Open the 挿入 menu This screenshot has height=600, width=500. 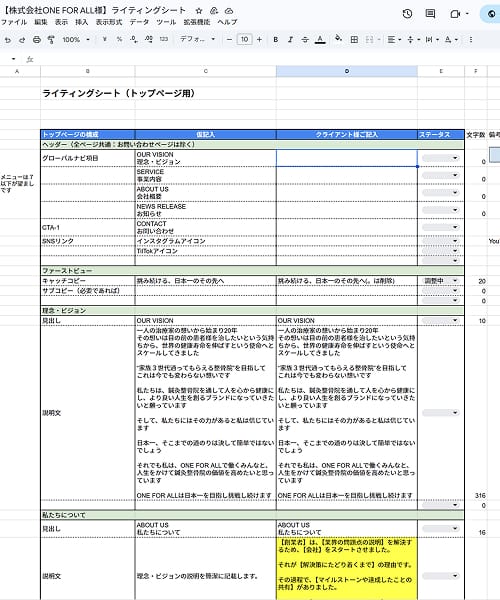point(81,22)
